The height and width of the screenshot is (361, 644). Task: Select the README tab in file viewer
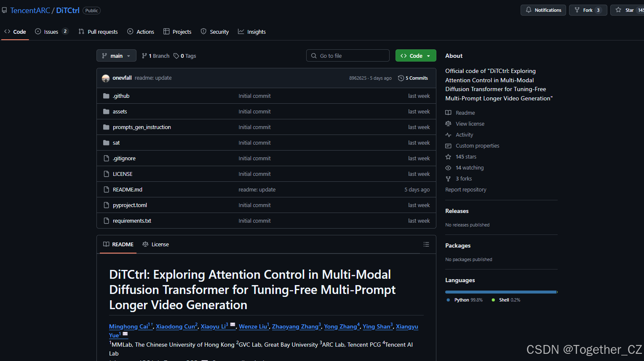118,244
